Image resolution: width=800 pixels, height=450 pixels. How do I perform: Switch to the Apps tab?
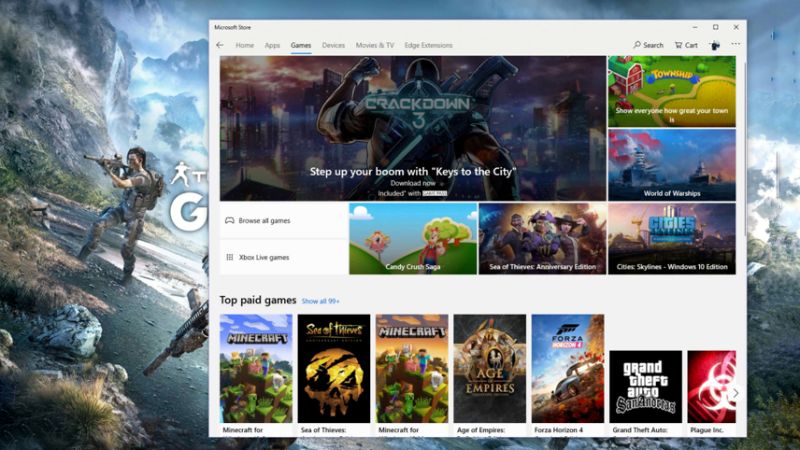click(x=272, y=45)
